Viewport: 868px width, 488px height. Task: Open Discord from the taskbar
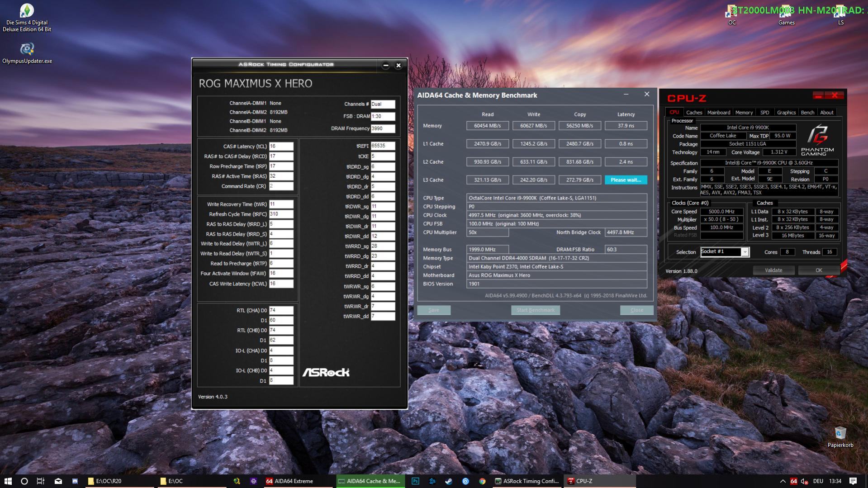(x=75, y=481)
